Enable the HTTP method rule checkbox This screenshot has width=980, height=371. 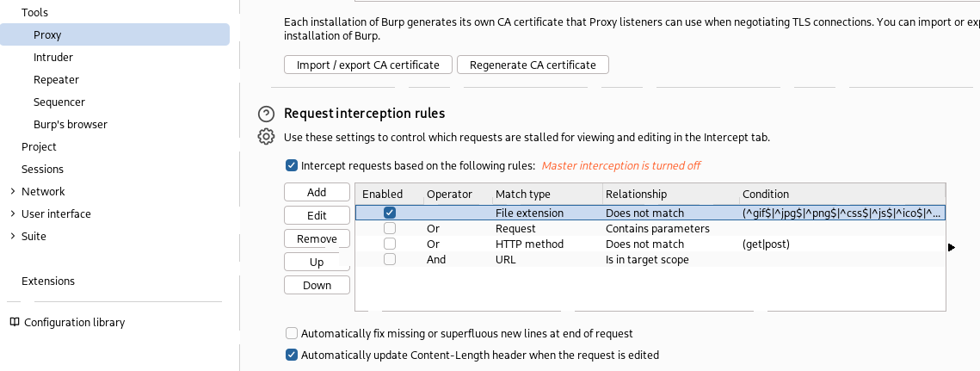click(390, 244)
